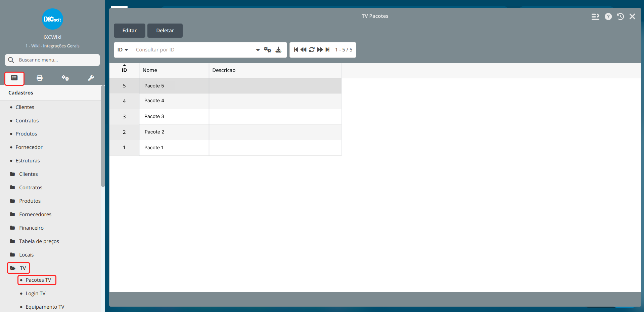Screen dimensions: 644x312
Task: Open grid settings gears icon in search bar
Action: pos(268,50)
